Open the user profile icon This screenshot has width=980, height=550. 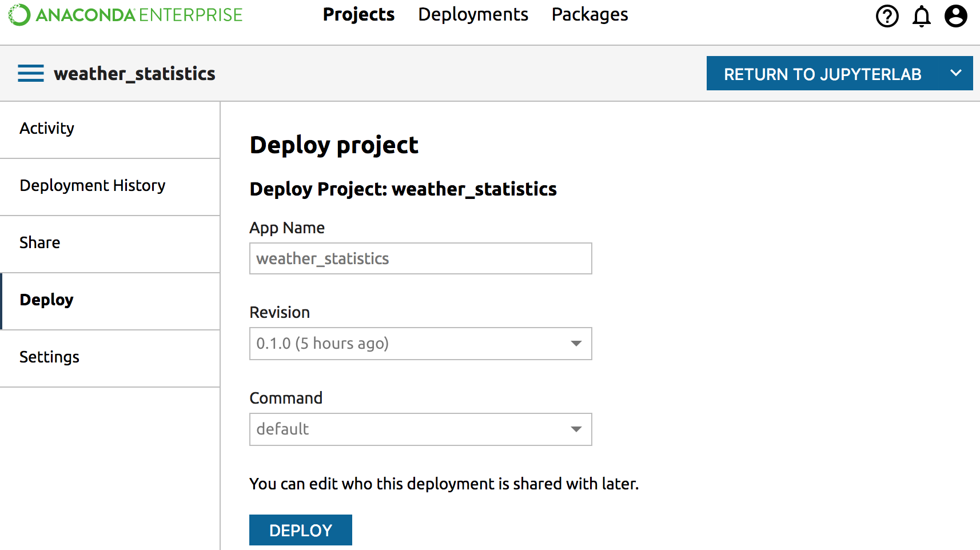(955, 17)
